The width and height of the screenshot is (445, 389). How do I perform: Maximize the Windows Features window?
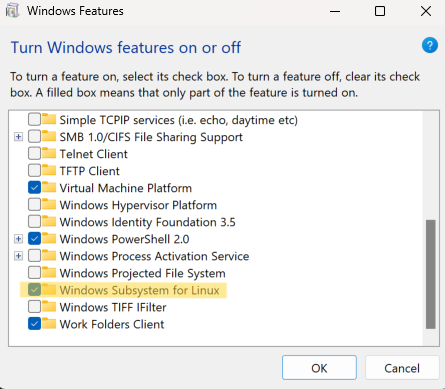tap(380, 11)
